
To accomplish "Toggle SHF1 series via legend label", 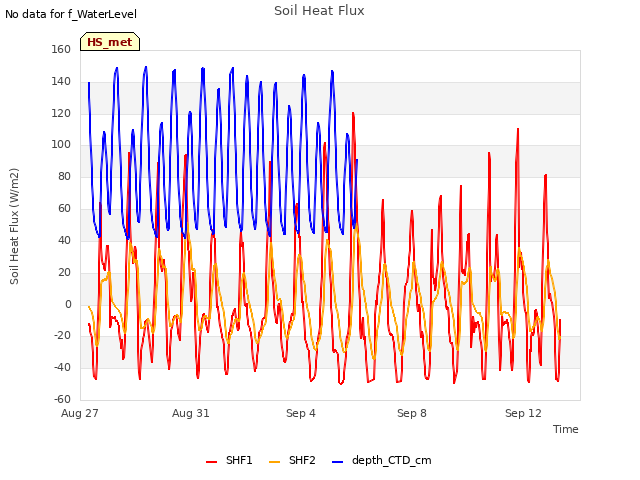I will [x=239, y=460].
